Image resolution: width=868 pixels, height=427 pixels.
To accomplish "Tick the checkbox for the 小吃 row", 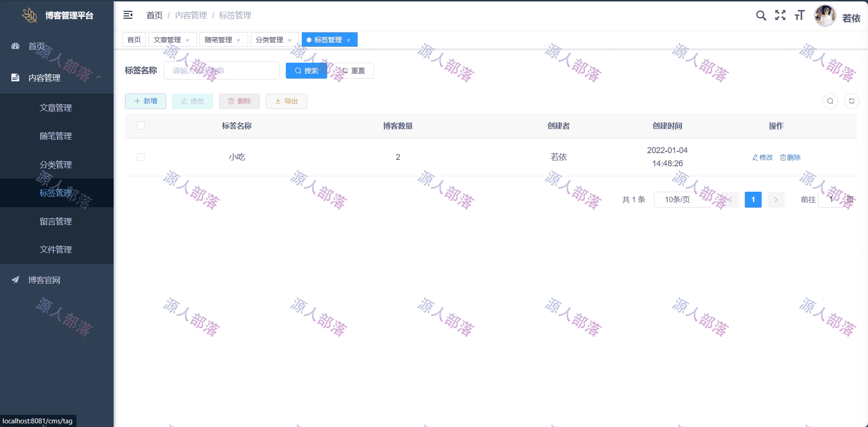I will click(140, 157).
